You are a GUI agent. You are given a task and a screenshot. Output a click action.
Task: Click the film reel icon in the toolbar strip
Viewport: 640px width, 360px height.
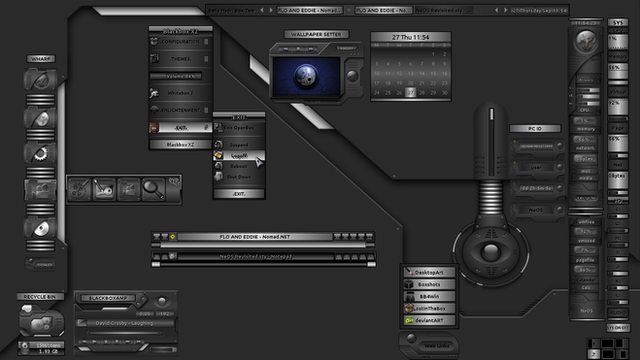coord(79,189)
